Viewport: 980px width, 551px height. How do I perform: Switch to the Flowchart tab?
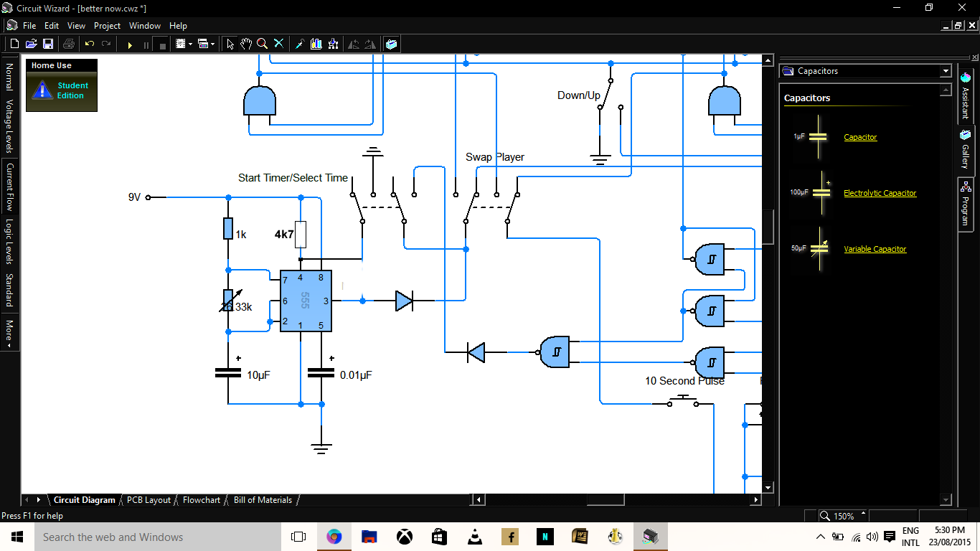click(202, 500)
